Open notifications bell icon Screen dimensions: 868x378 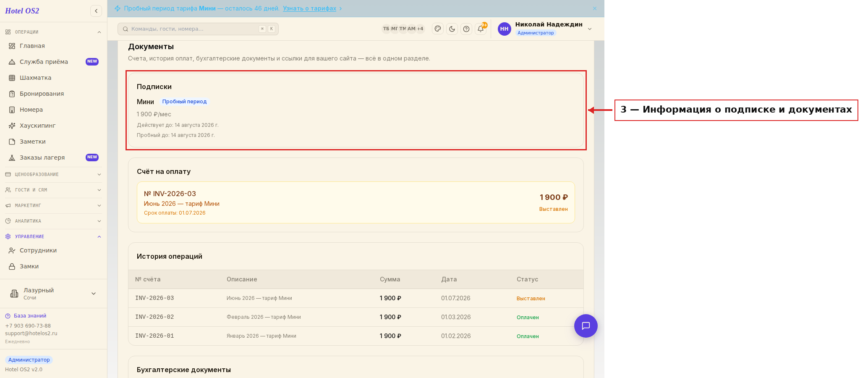tap(481, 29)
